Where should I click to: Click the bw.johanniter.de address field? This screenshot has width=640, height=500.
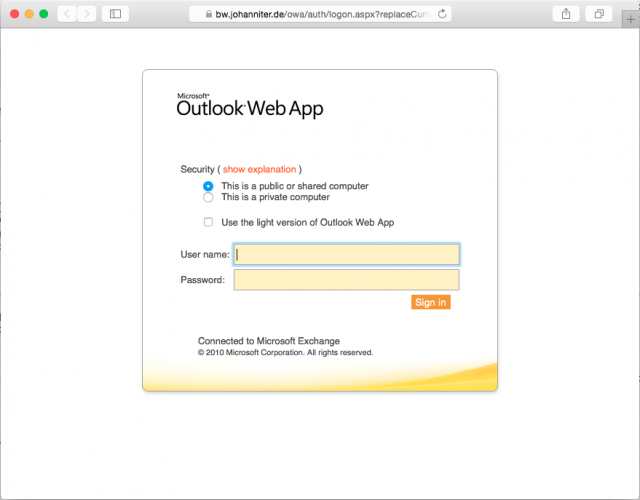point(320,14)
